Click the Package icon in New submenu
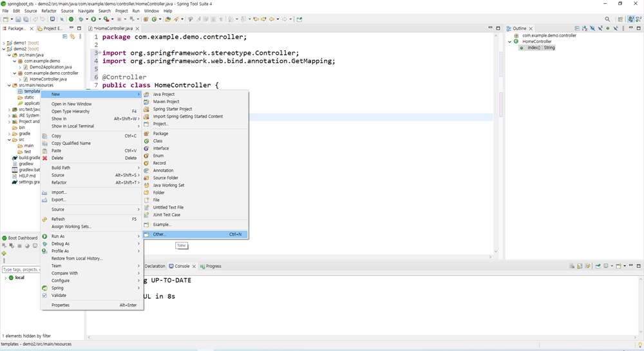 [146, 133]
